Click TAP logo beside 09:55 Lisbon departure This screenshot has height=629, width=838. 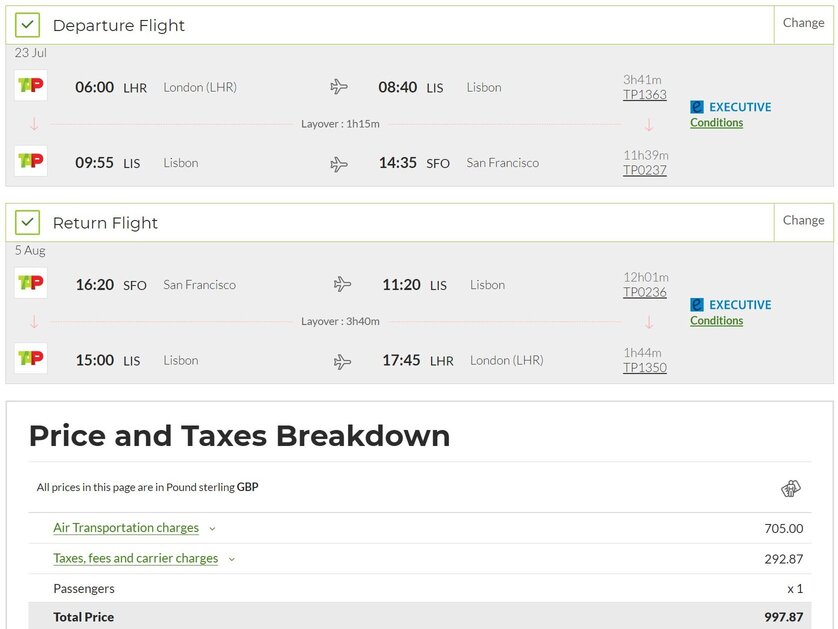[x=30, y=161]
